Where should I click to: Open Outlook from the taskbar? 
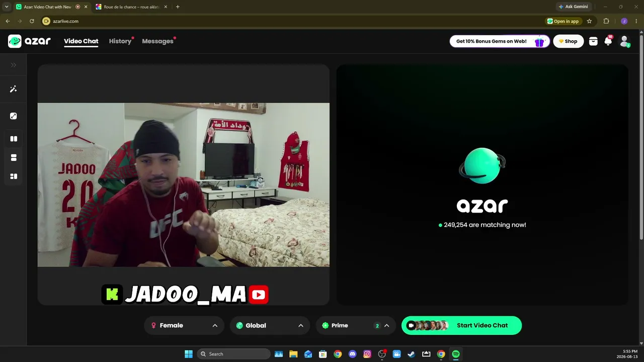308,354
